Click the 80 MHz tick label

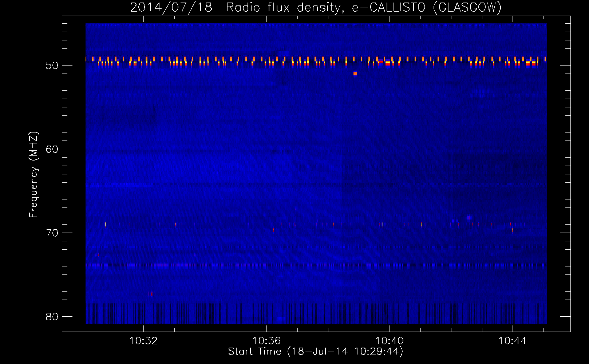click(52, 317)
